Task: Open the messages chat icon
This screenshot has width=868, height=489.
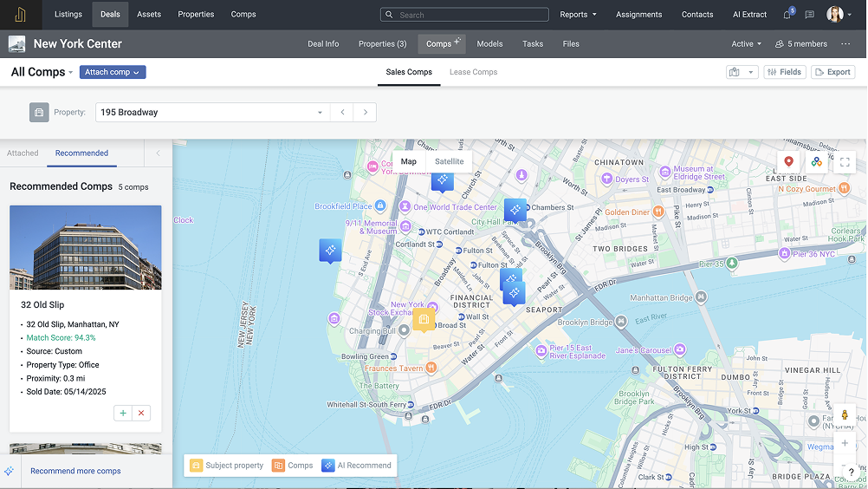Action: tap(809, 15)
